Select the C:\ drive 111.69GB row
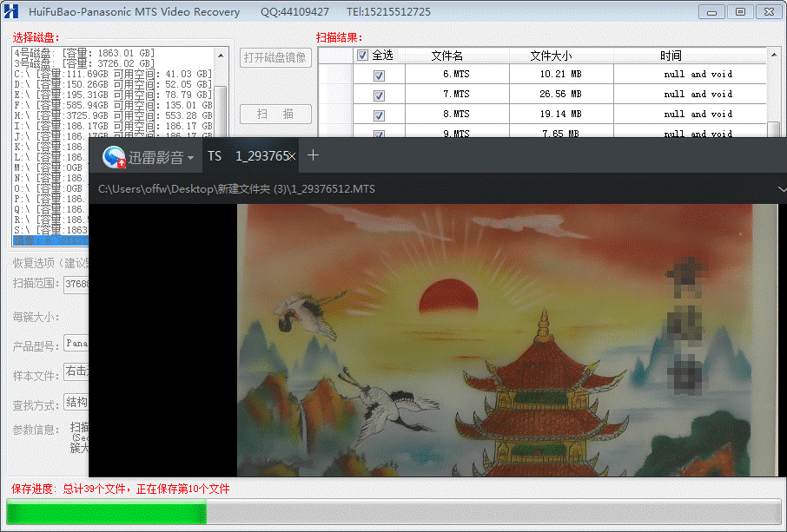787x532 pixels. click(x=114, y=74)
